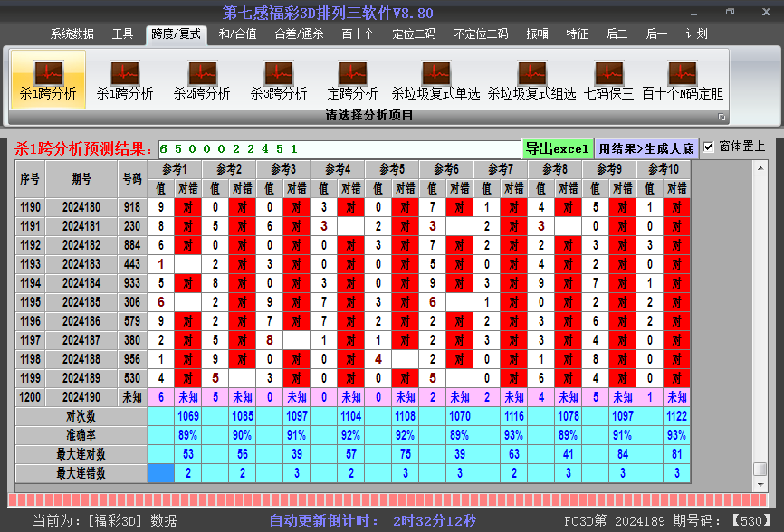
Task: Switch to the 计划 tab
Action: (x=696, y=34)
